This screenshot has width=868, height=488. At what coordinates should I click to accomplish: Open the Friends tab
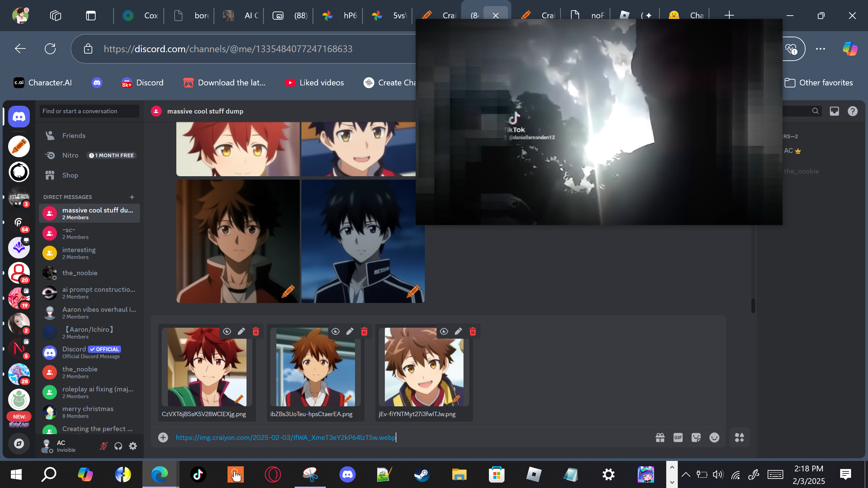coord(74,136)
